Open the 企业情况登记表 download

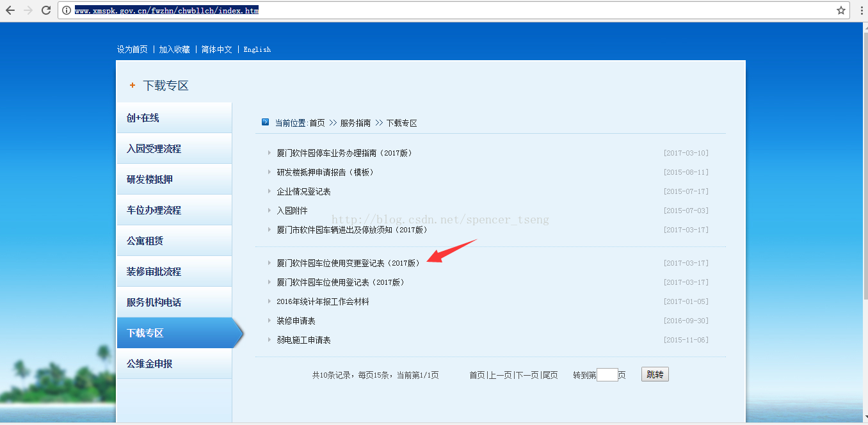coord(304,191)
